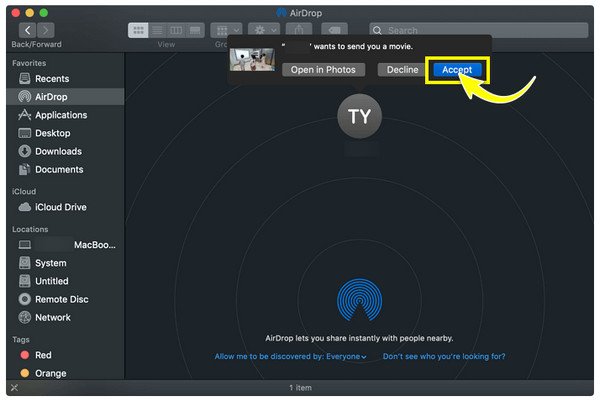Select AirDrop in sidebar

pyautogui.click(x=65, y=97)
